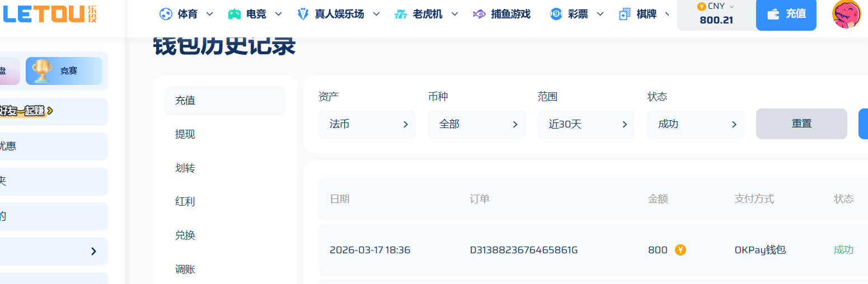This screenshot has height=284, width=868.
Task: Click the live casino dealer icon
Action: (x=303, y=14)
